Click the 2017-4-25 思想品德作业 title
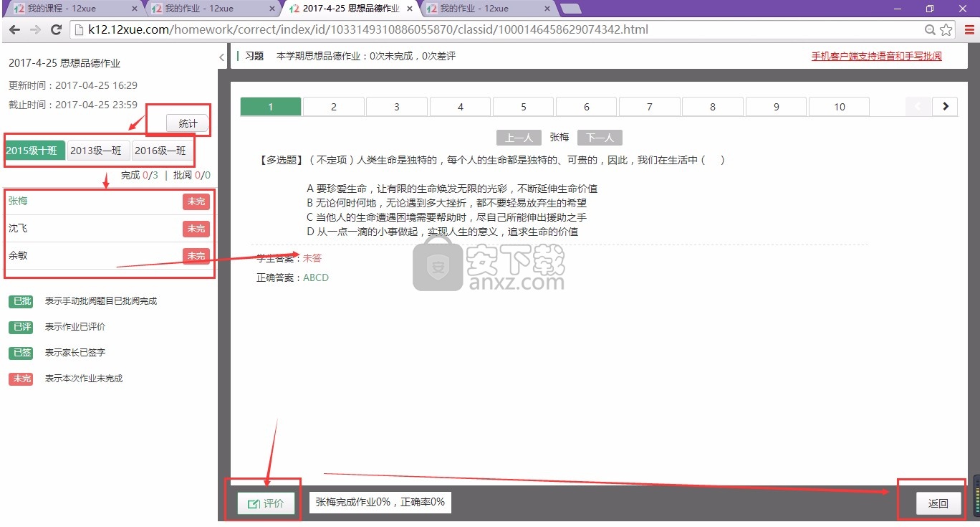 (x=64, y=63)
